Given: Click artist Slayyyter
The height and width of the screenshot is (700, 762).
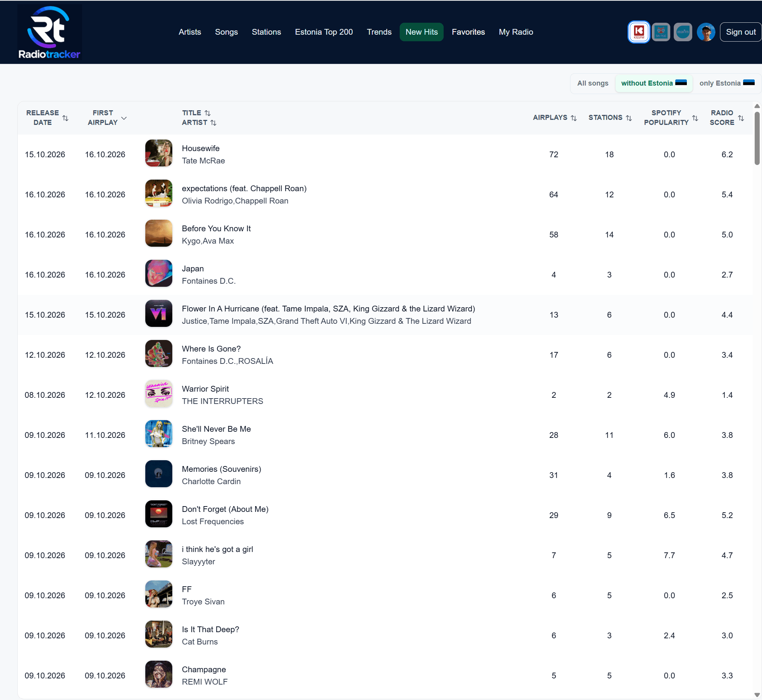Looking at the screenshot, I should click(x=198, y=562).
